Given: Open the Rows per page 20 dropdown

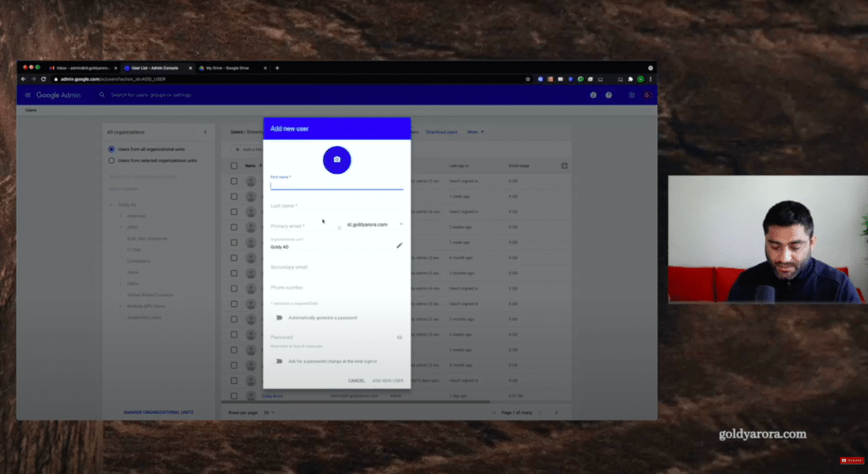Looking at the screenshot, I should click(x=269, y=412).
